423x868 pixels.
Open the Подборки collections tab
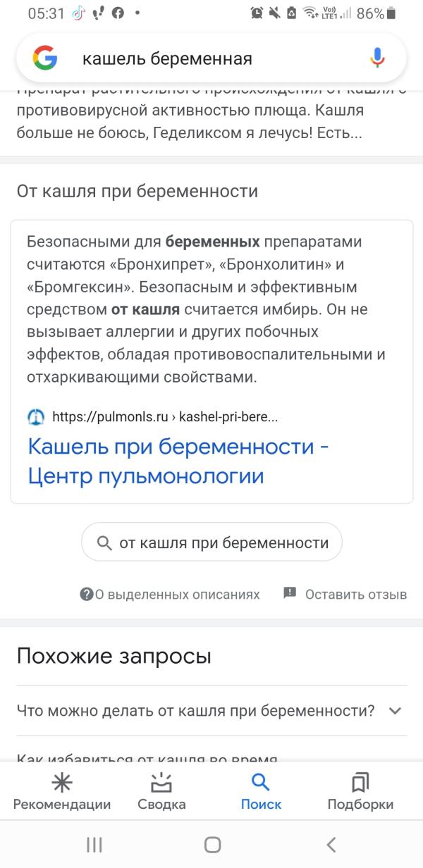(360, 792)
